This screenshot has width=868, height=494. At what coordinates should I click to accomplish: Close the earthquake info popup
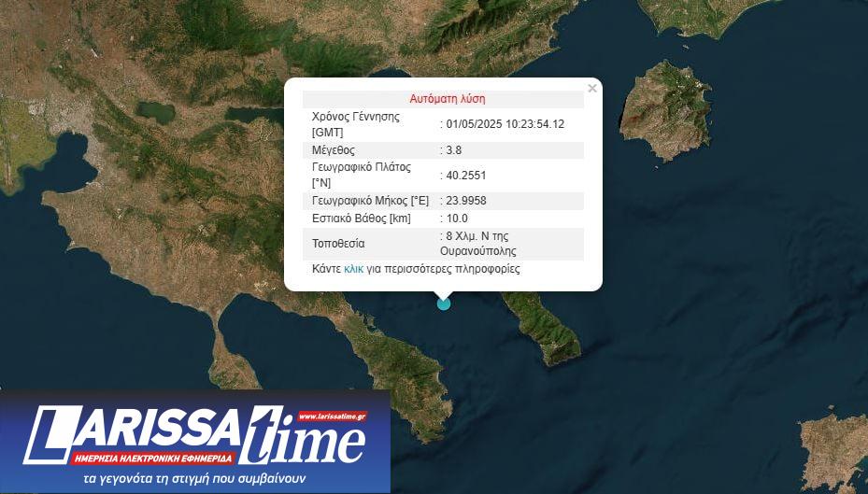pyautogui.click(x=591, y=89)
